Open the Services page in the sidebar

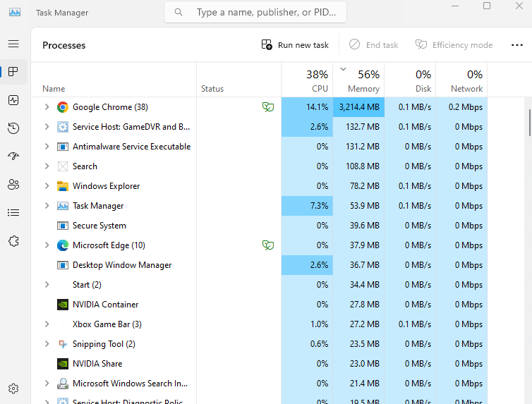pos(13,241)
